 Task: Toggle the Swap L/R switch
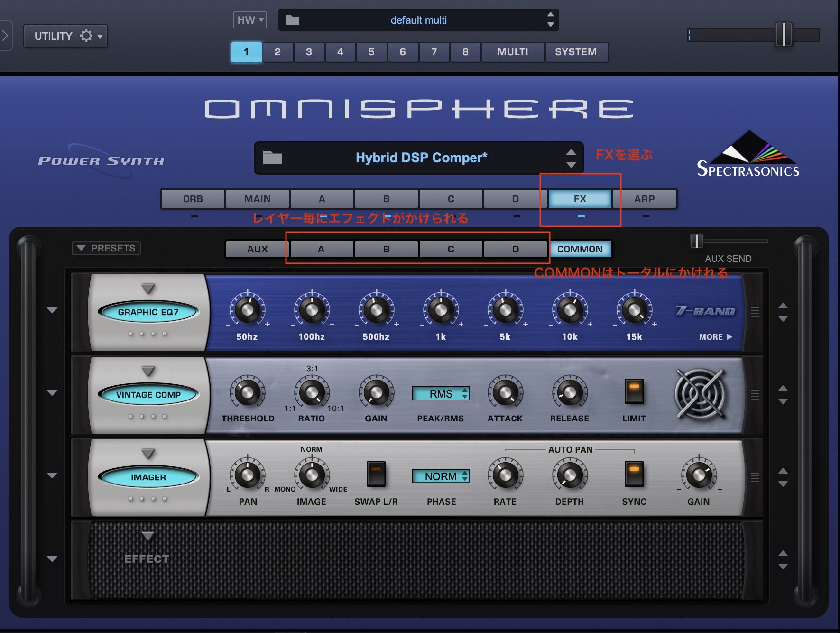pyautogui.click(x=376, y=474)
